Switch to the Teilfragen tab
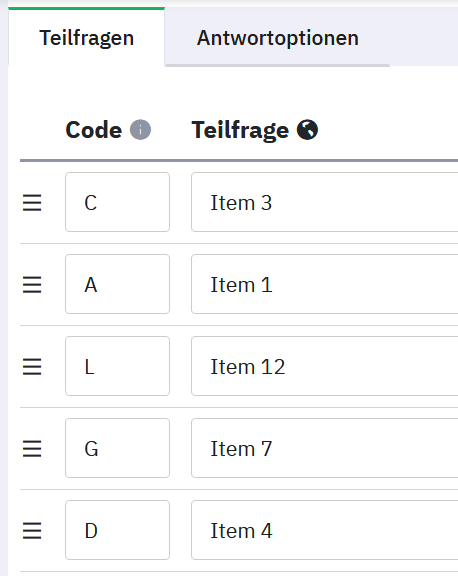The width and height of the screenshot is (458, 576). click(x=87, y=37)
